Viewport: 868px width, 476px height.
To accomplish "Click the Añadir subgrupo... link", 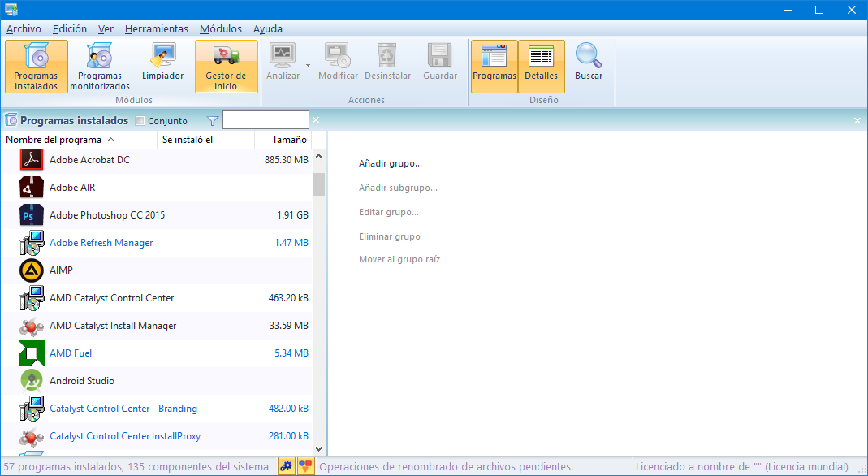I will click(398, 188).
